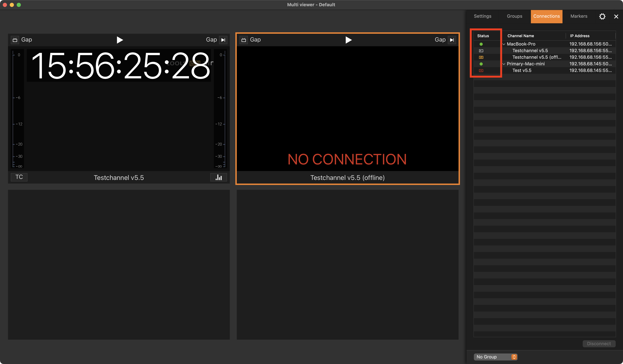Select the Connections tab
Viewport: 623px width, 364px height.
tap(546, 16)
